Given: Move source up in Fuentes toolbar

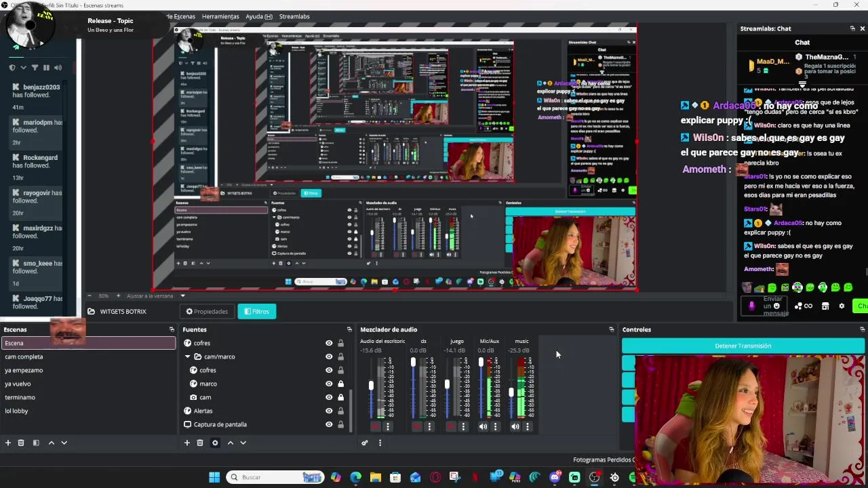Looking at the screenshot, I should pyautogui.click(x=230, y=443).
